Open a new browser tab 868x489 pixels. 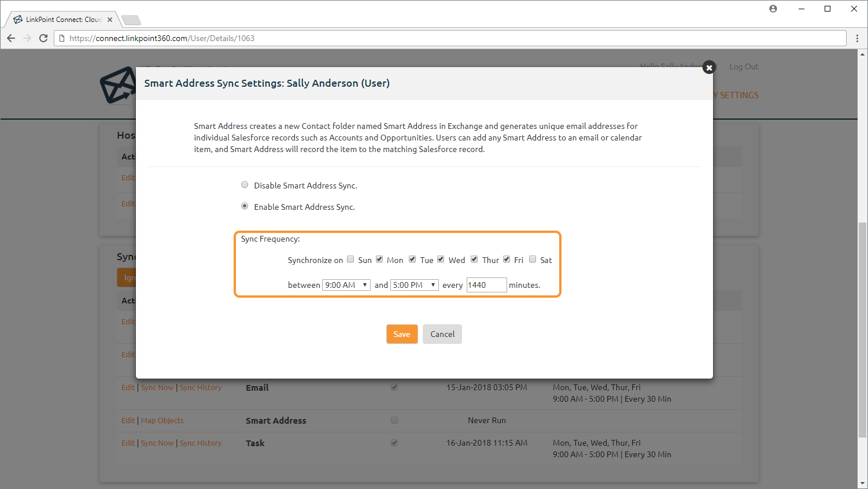pyautogui.click(x=131, y=20)
